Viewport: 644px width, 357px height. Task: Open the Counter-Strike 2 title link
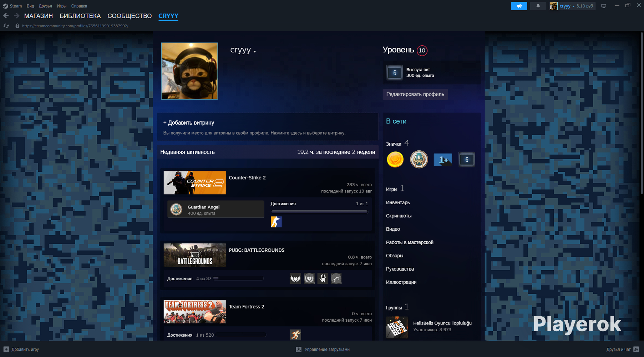point(247,177)
